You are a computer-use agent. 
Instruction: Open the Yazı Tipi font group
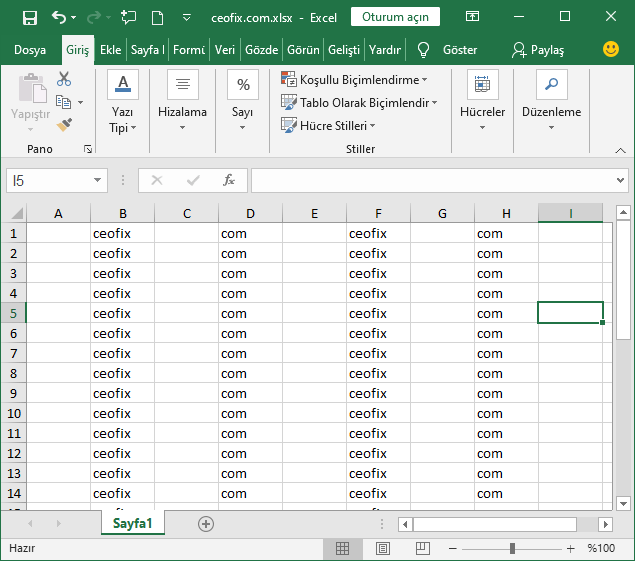pyautogui.click(x=123, y=101)
